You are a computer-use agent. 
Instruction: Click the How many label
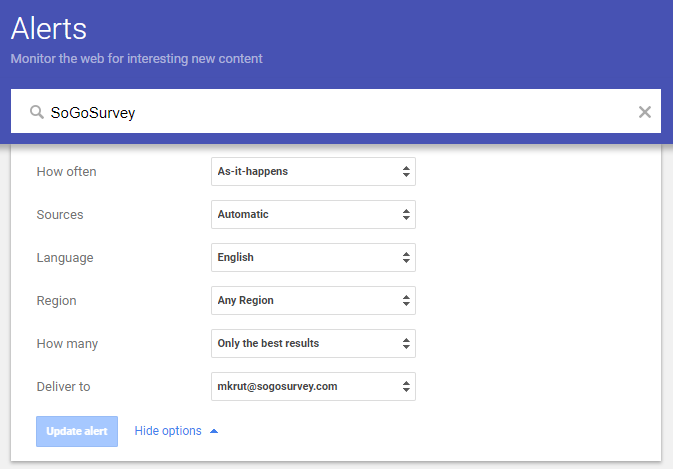(67, 344)
